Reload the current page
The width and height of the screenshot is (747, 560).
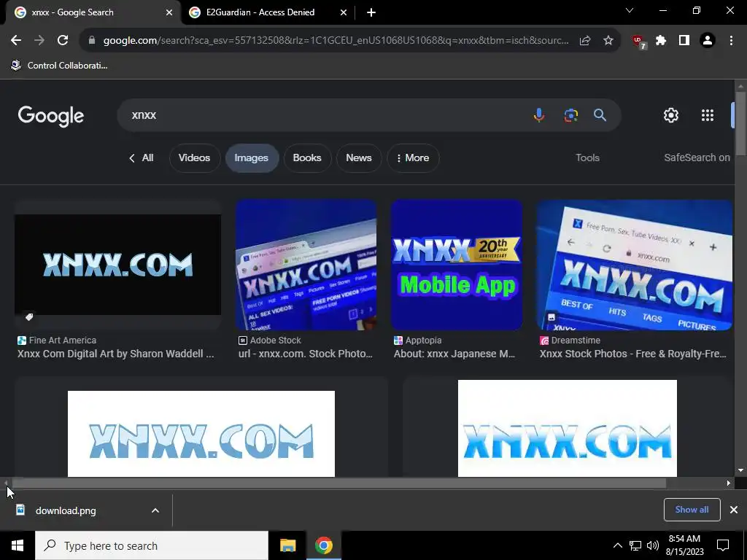(63, 41)
